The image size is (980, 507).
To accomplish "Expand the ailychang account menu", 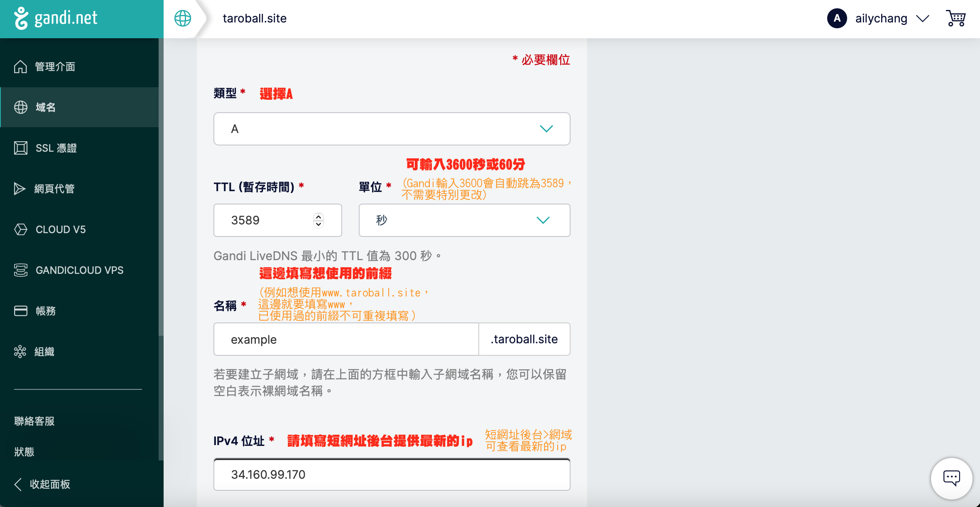I will click(x=923, y=19).
